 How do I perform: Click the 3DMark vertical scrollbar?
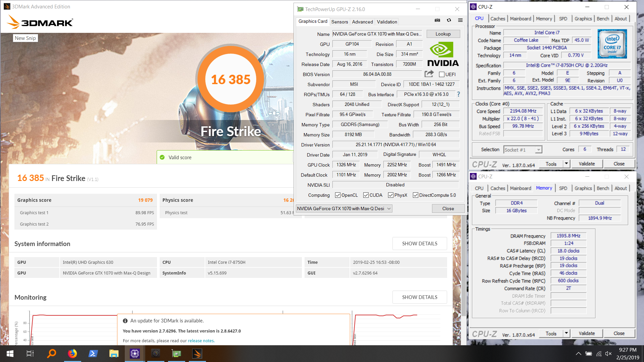[x=464, y=265]
